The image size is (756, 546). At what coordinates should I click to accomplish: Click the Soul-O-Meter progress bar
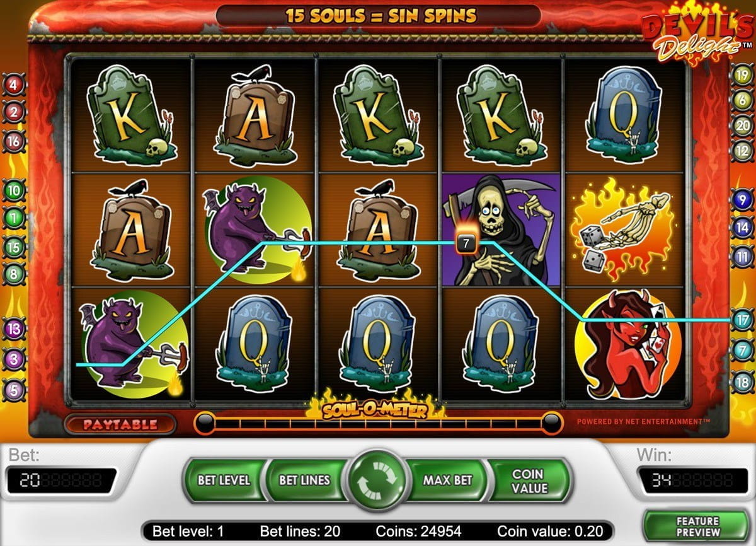click(378, 423)
